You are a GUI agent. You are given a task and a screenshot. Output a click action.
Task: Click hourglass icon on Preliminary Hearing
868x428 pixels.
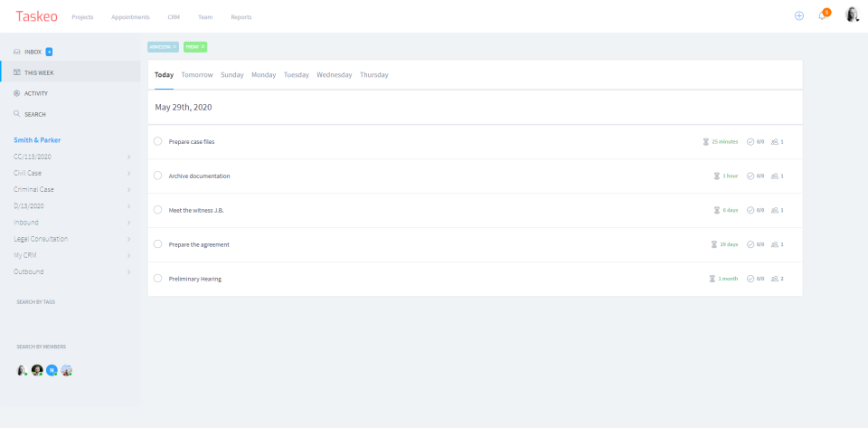(x=712, y=279)
